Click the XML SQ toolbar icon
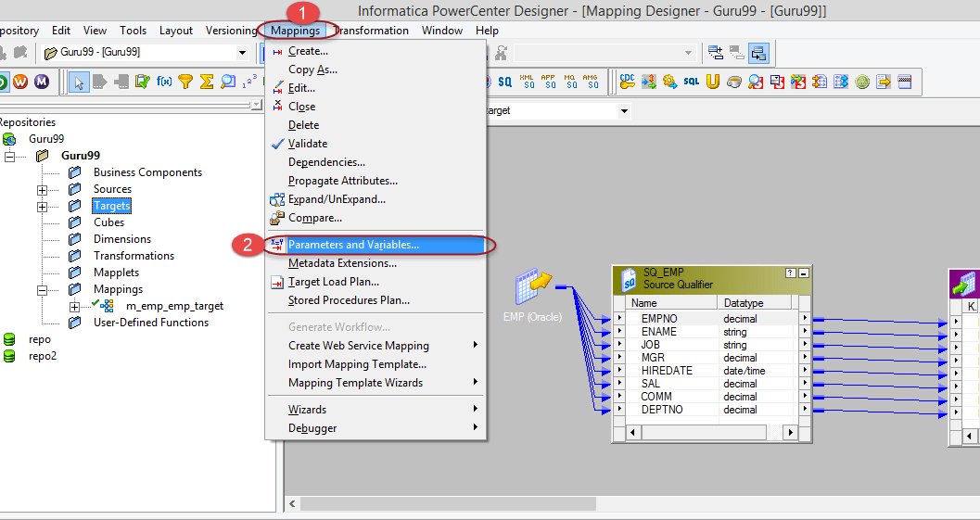 tap(527, 82)
